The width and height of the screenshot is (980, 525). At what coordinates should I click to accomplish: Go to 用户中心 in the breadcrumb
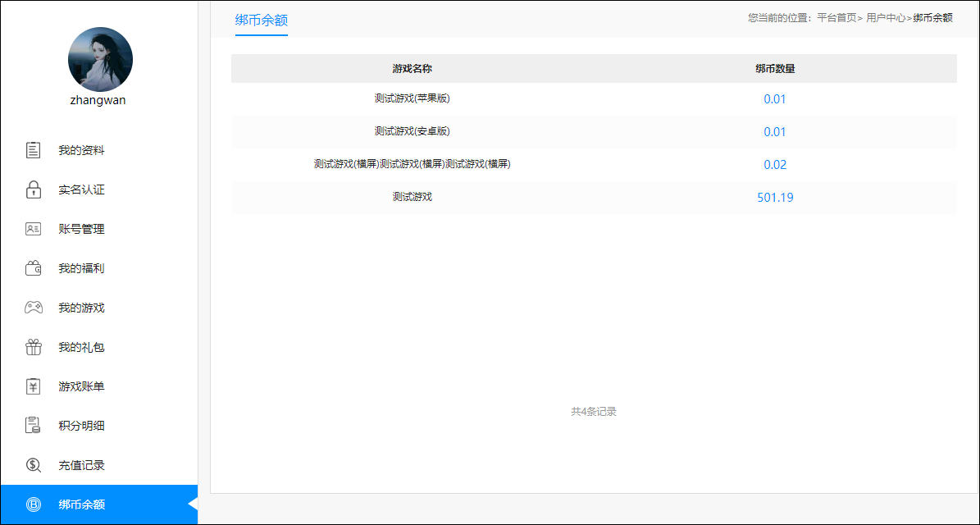pos(886,18)
